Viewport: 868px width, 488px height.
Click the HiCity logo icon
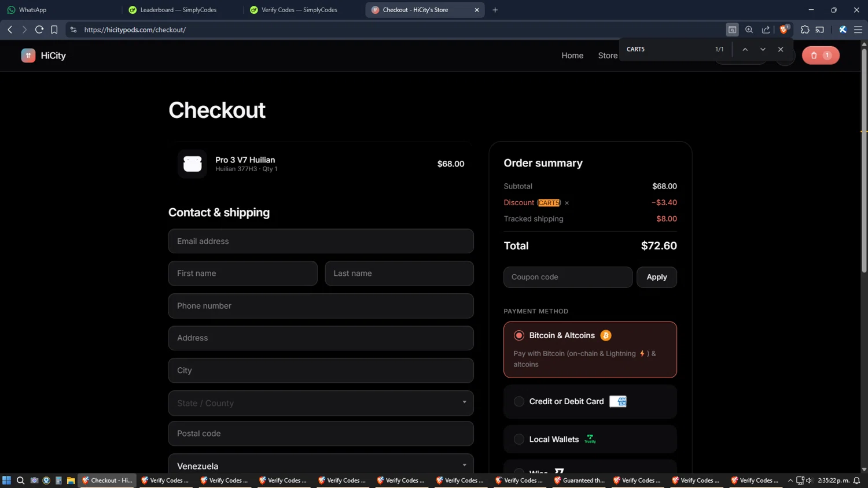28,56
